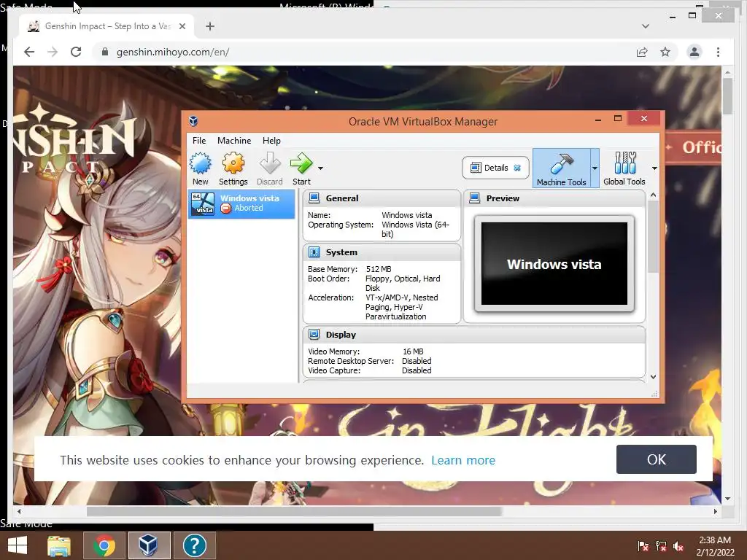Open Chrome three-dot menu
Screen dimensions: 747x560
tap(718, 52)
